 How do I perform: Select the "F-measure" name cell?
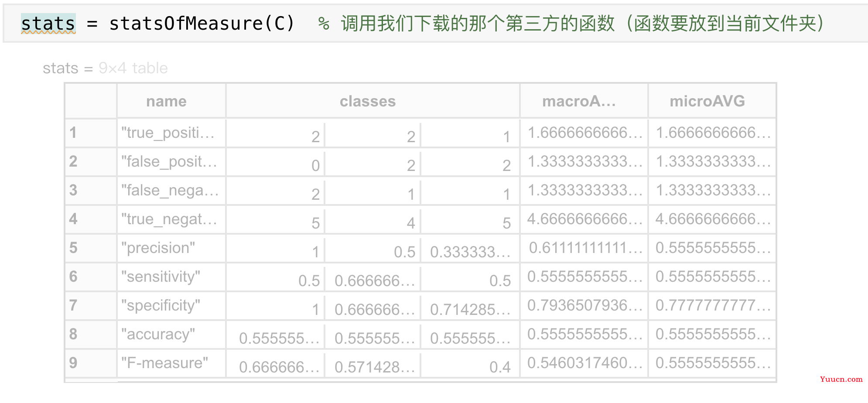click(x=171, y=363)
